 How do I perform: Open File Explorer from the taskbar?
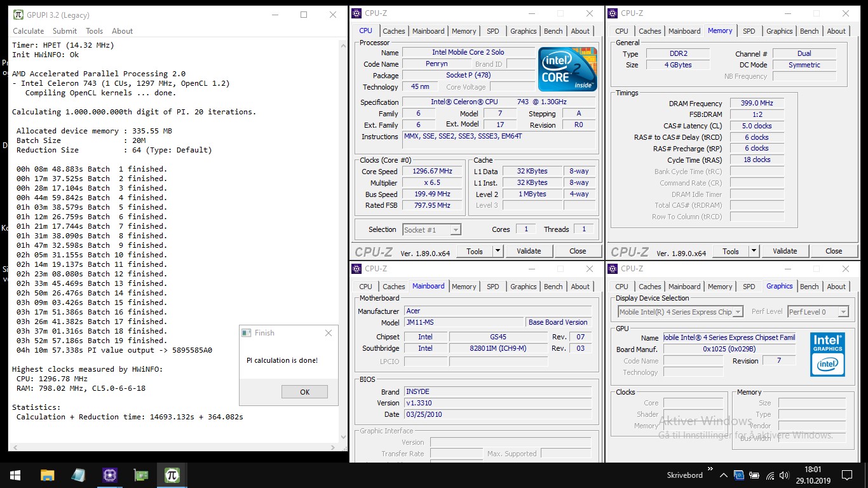47,475
